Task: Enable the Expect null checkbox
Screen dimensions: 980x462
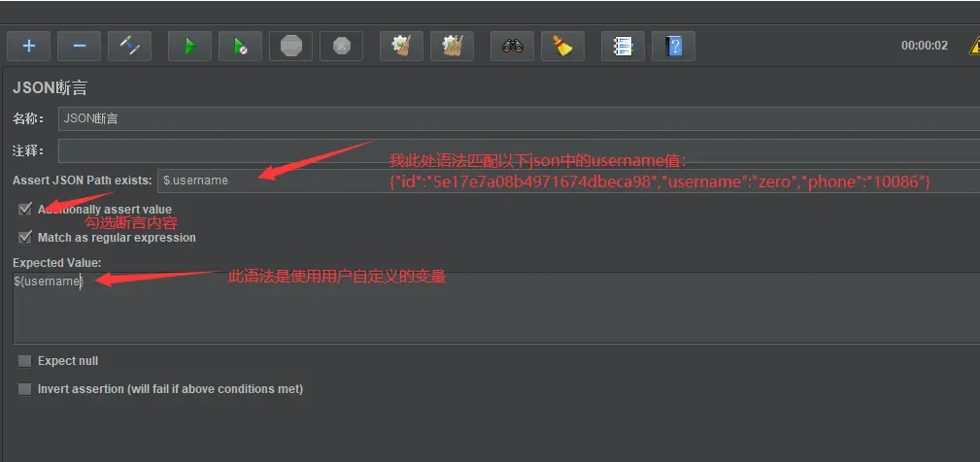Action: click(25, 361)
